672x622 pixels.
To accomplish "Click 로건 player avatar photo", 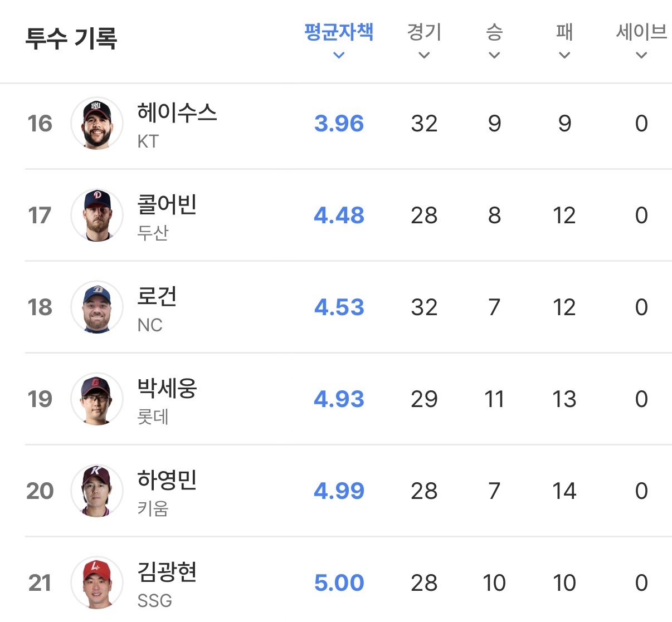I will tap(97, 307).
